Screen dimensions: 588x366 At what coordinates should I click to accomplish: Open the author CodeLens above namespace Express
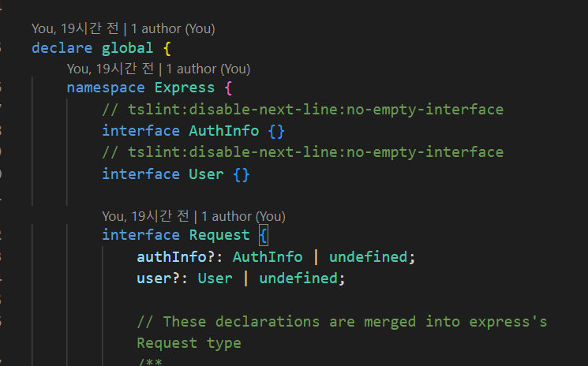click(x=159, y=69)
